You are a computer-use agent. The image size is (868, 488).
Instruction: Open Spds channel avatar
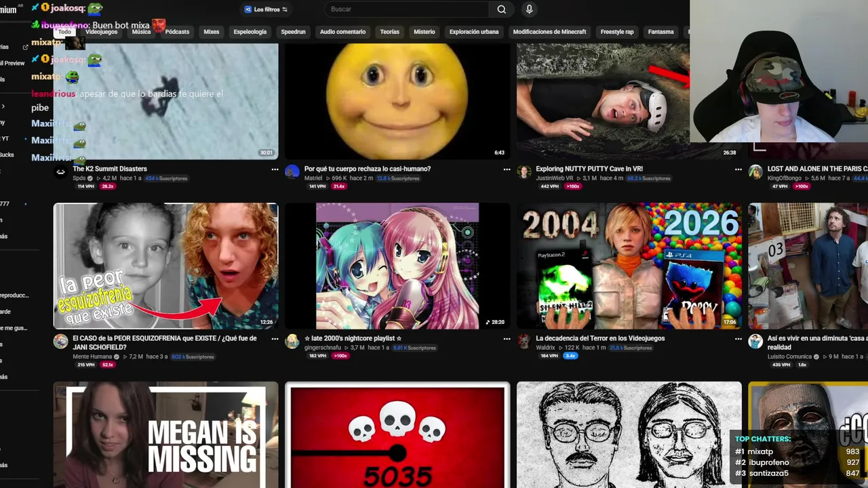(x=61, y=171)
